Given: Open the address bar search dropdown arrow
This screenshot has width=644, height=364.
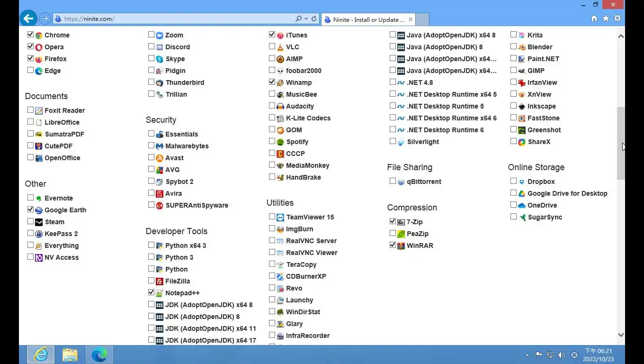Looking at the screenshot, I should click(306, 19).
